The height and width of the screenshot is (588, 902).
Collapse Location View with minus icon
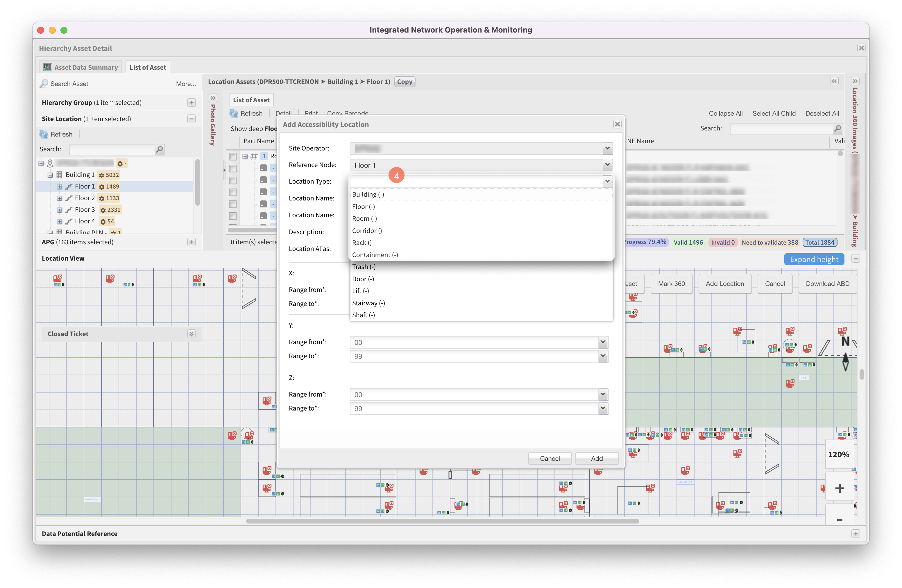click(856, 259)
